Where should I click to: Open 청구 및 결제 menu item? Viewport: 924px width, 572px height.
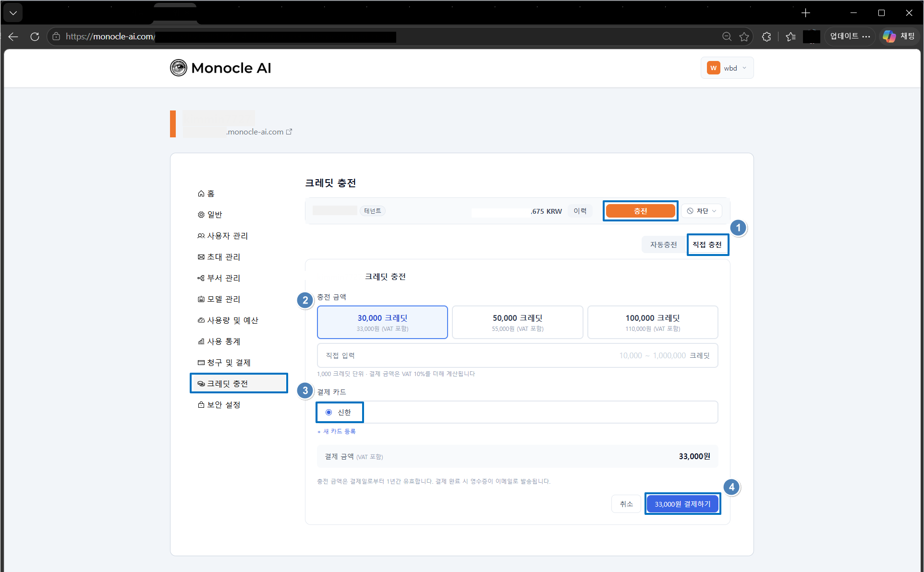point(224,363)
